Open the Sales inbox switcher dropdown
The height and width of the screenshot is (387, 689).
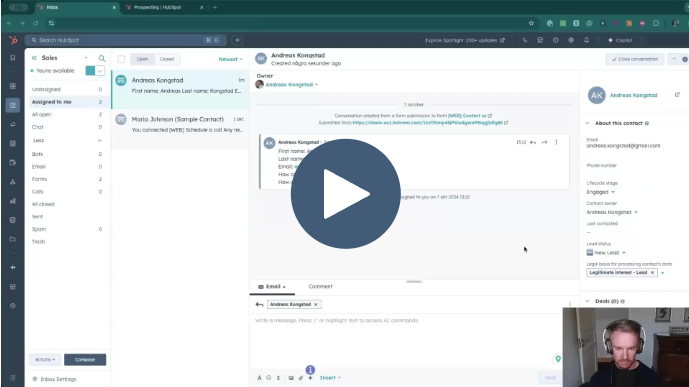(x=86, y=58)
